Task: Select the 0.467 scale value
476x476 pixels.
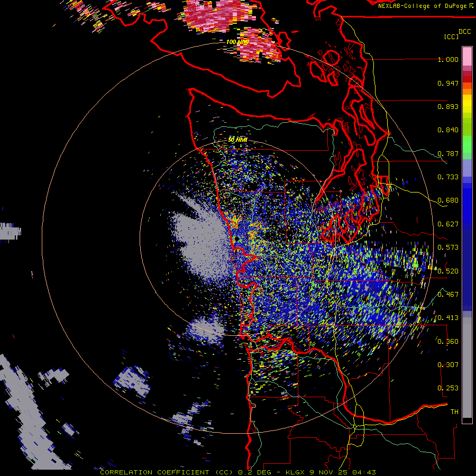Action: click(448, 295)
